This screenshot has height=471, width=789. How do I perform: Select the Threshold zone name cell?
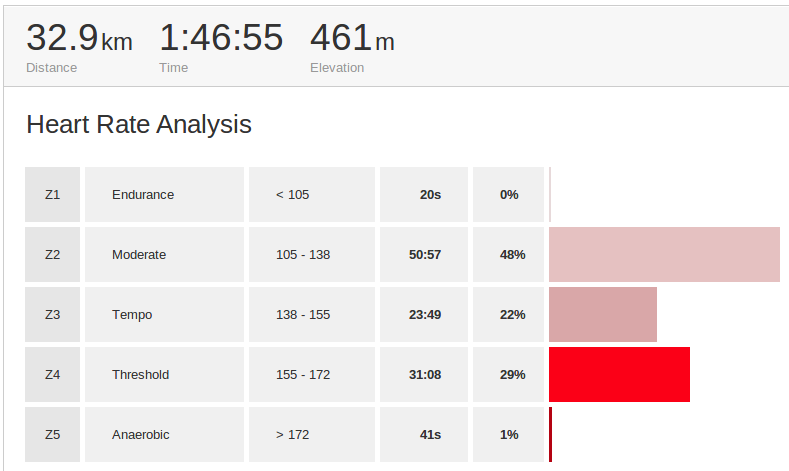pos(140,375)
